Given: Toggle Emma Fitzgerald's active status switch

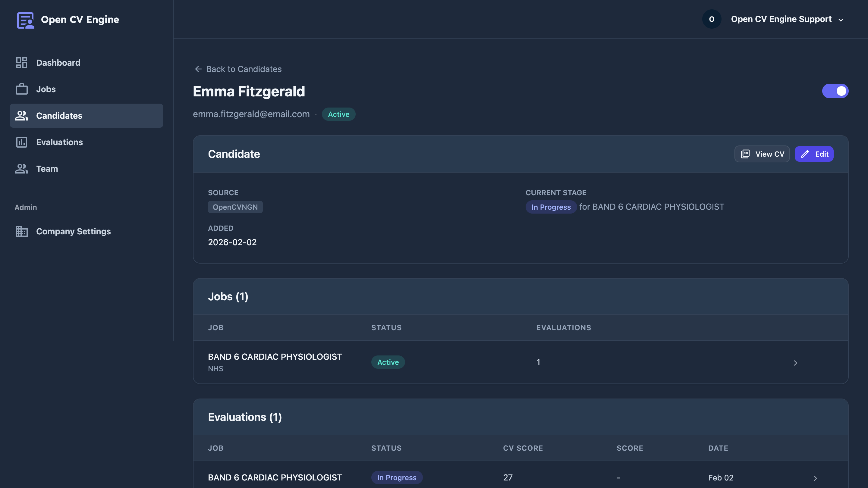Looking at the screenshot, I should tap(835, 91).
